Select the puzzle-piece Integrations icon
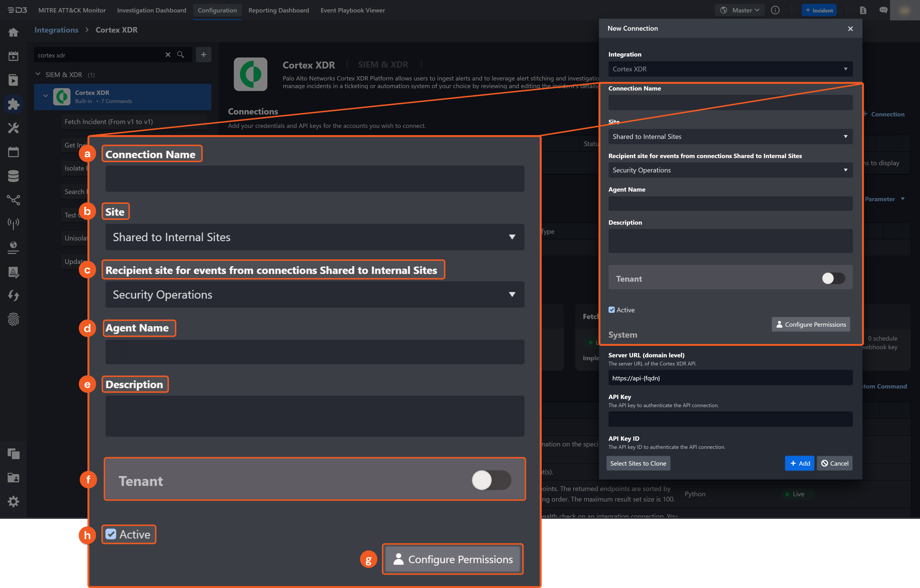Viewport: 920px width, 588px height. [x=13, y=103]
